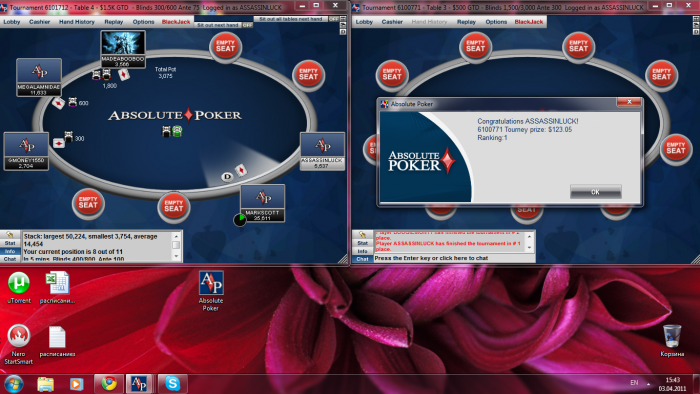Open 'расписание' text file on desktop
Image resolution: width=700 pixels, height=394 pixels.
pos(57,341)
